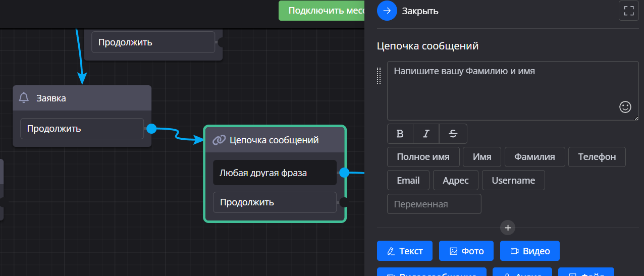Click the bell icon on Заявка block
This screenshot has height=276, width=644.
(24, 98)
